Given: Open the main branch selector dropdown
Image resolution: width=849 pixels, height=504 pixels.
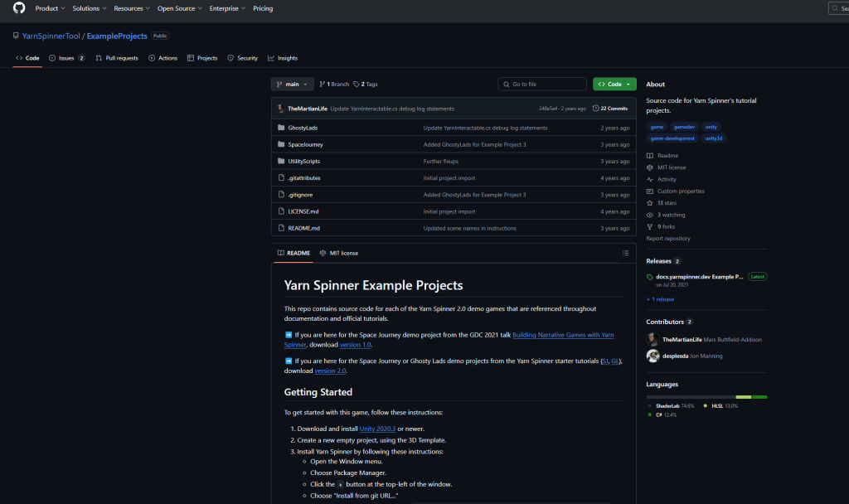Looking at the screenshot, I should point(293,85).
